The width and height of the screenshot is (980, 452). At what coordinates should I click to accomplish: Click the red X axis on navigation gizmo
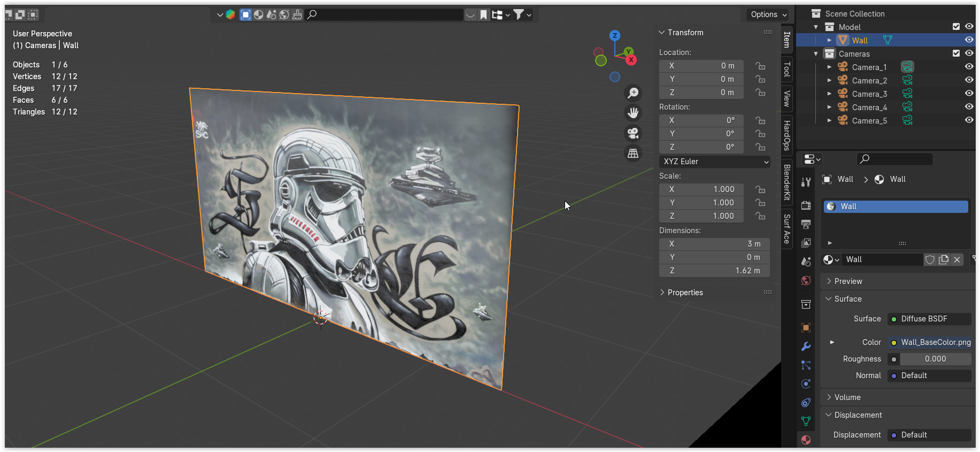point(631,60)
